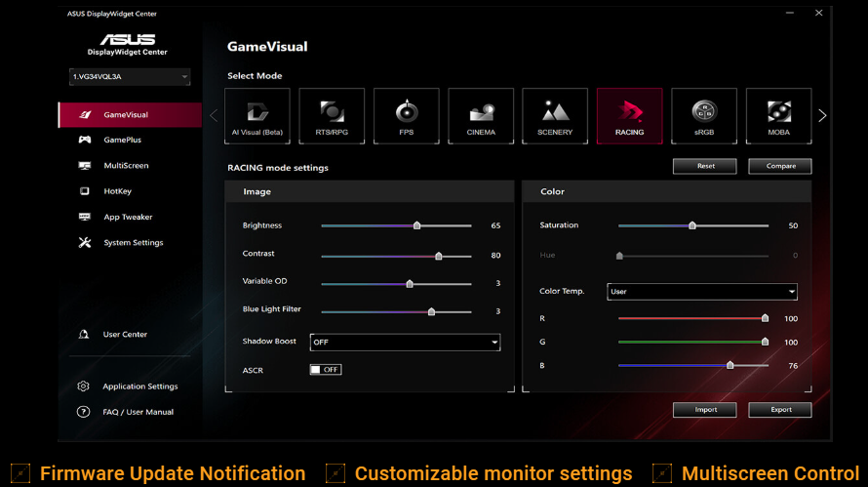Minimize the DisplayWidget Center window
Screen dimensions: 868x487
click(x=789, y=13)
